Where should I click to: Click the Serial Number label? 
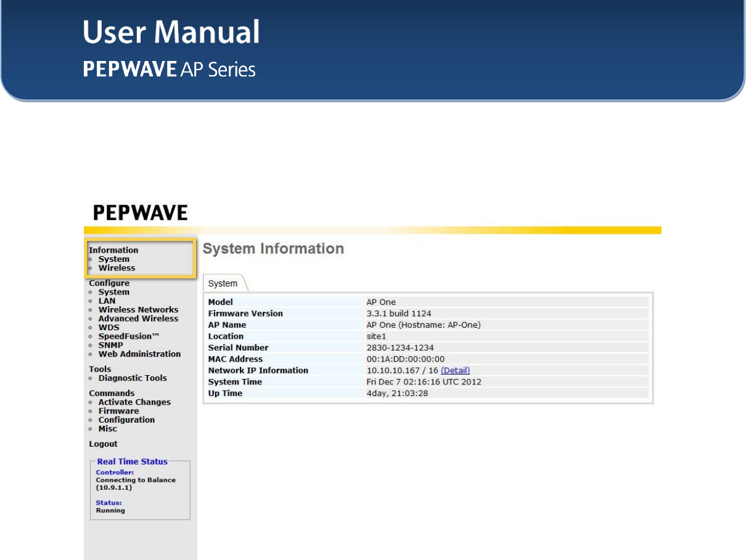[x=238, y=347]
